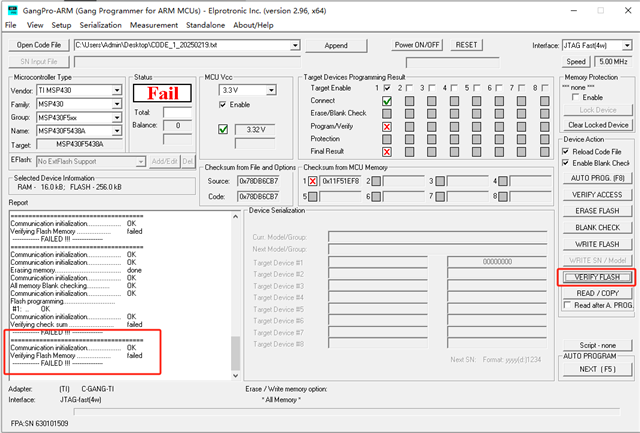640x433 pixels.
Task: Expand the code file path dropdown
Action: [x=295, y=45]
